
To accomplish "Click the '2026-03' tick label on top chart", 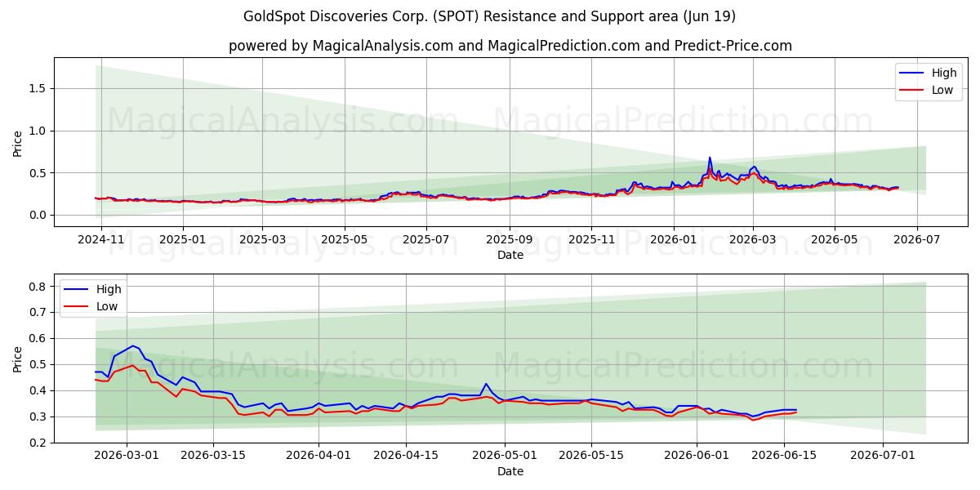I will [753, 240].
